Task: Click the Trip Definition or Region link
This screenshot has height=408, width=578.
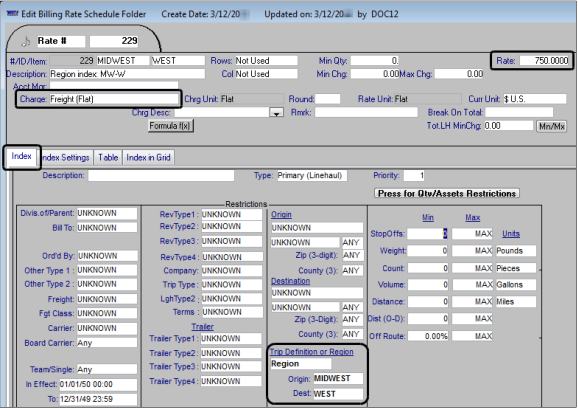Action: tap(311, 352)
